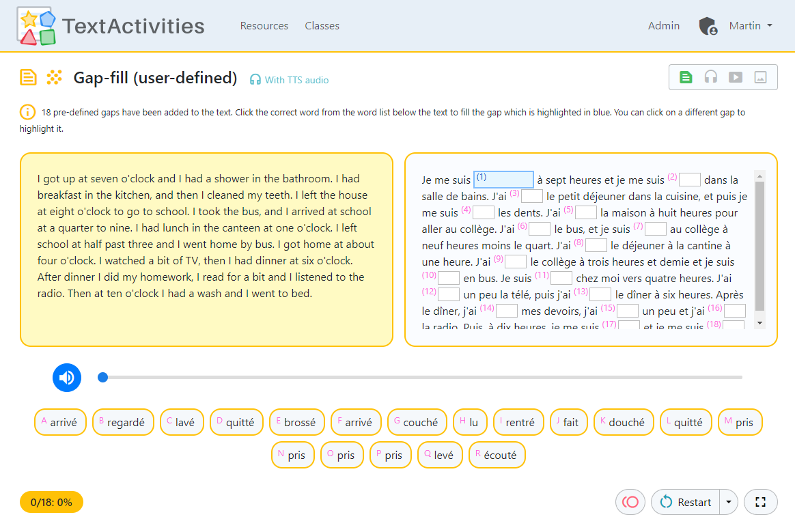Open the Classes menu
This screenshot has width=795, height=532.
[322, 26]
